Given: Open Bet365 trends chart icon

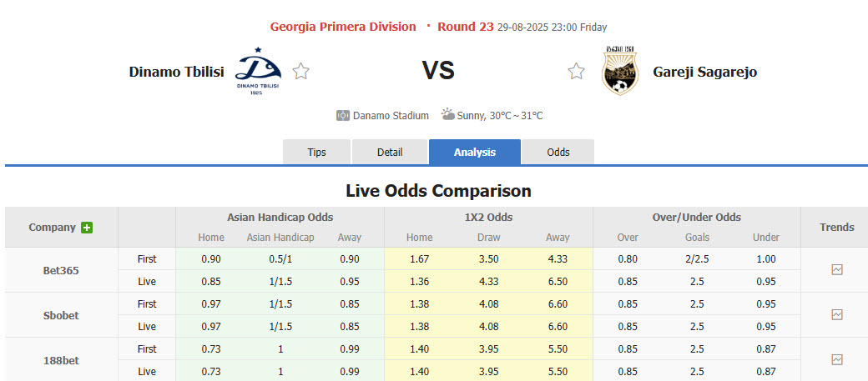Looking at the screenshot, I should (x=836, y=269).
